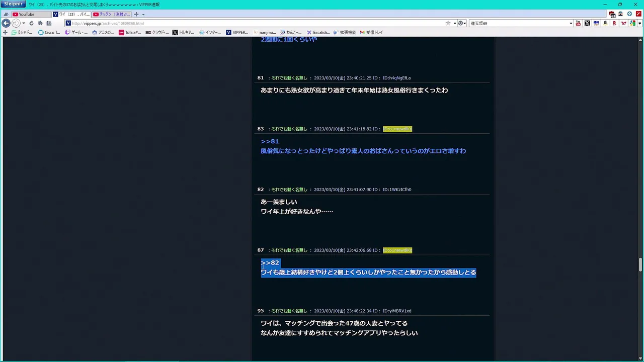This screenshot has width=644, height=362.
Task: Open the nanjmu... bookmark
Action: coord(264,32)
